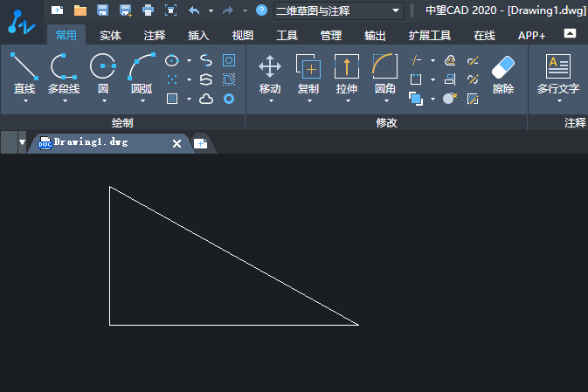Click the Save As icon
Image resolution: width=588 pixels, height=392 pixels.
[125, 10]
